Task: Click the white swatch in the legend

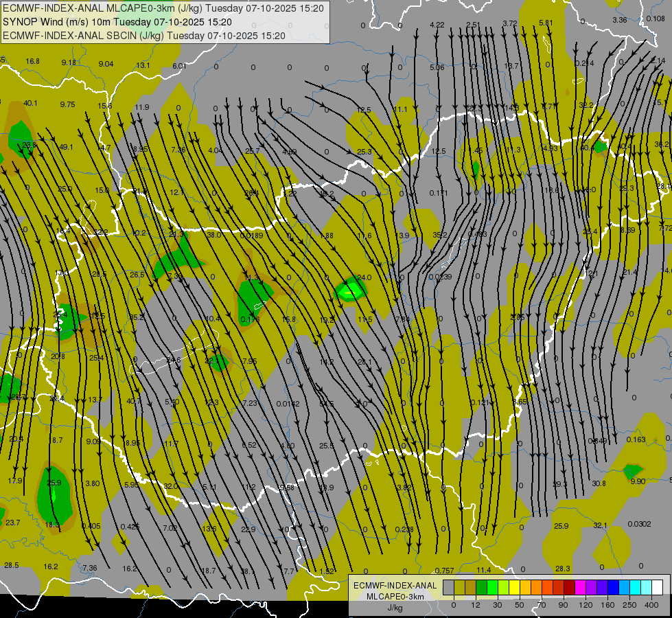Action: 657,587
